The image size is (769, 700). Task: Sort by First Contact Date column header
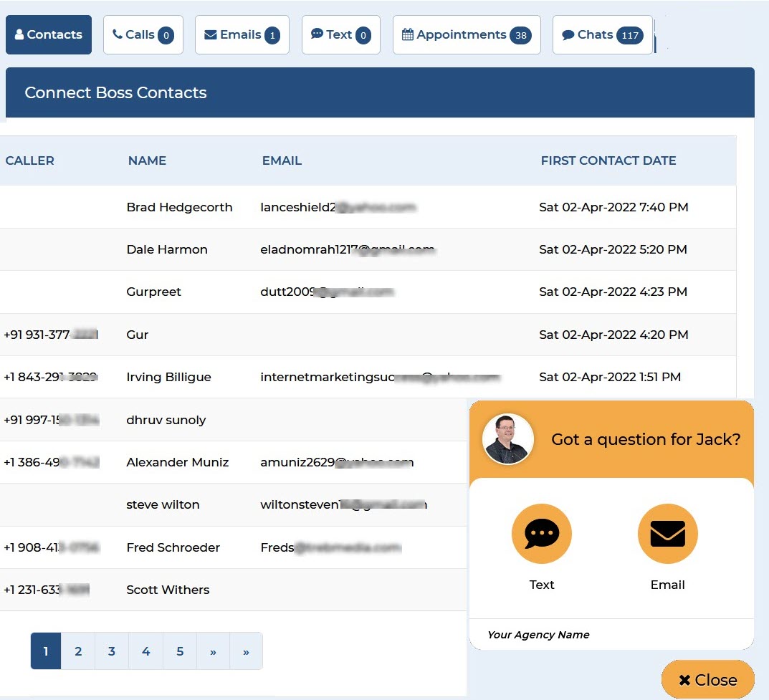click(x=608, y=160)
